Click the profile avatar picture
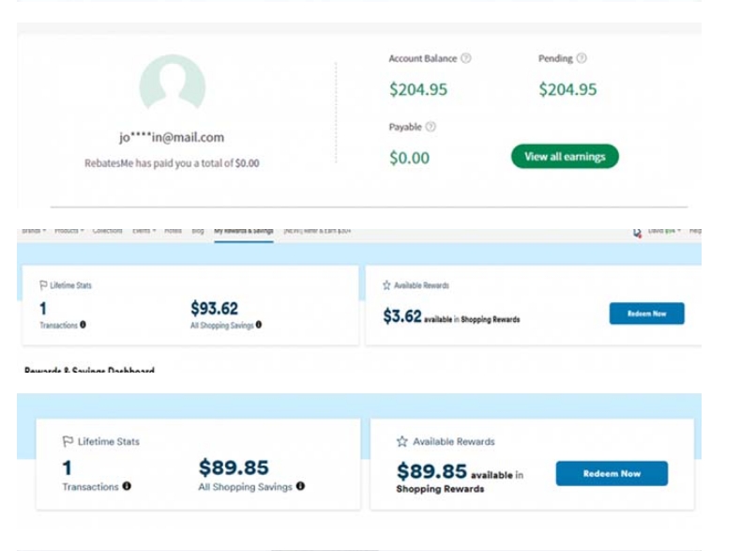Screen dimensions: 756x551 [173, 84]
